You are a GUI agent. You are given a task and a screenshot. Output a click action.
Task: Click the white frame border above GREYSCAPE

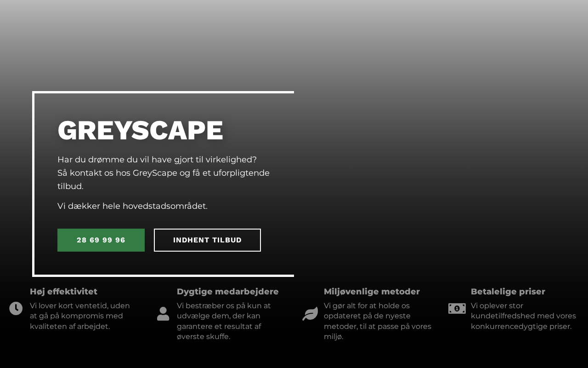(x=163, y=92)
